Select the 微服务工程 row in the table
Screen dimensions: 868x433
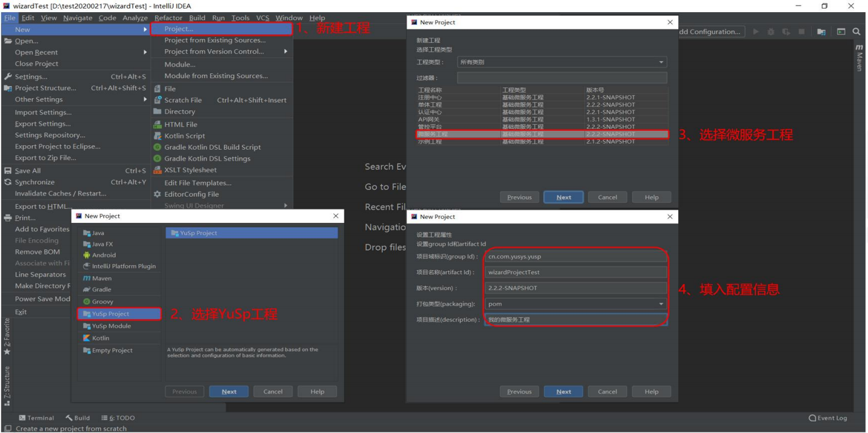click(542, 134)
